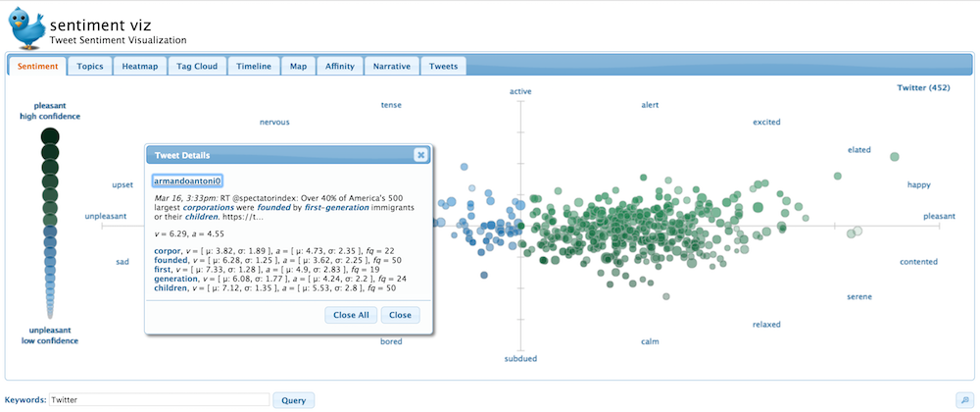Click the largest dark green legend circle
The image size is (980, 412).
tap(50, 135)
